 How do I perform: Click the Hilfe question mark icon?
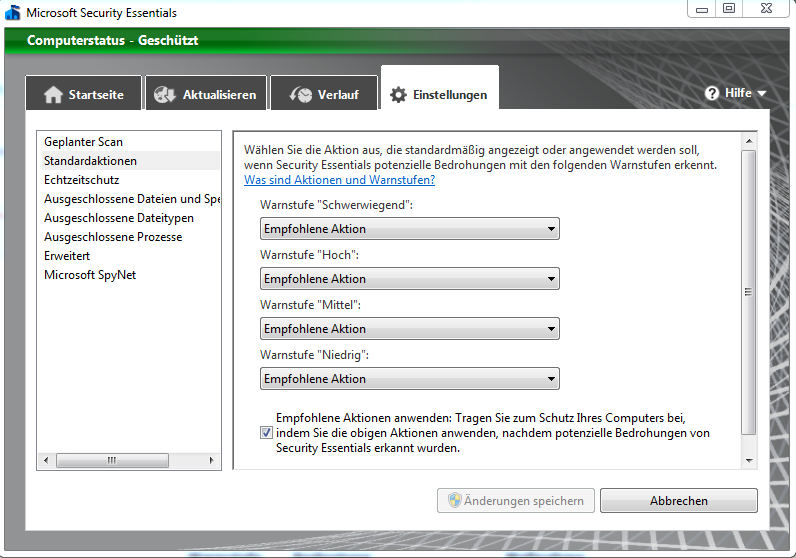click(x=712, y=93)
